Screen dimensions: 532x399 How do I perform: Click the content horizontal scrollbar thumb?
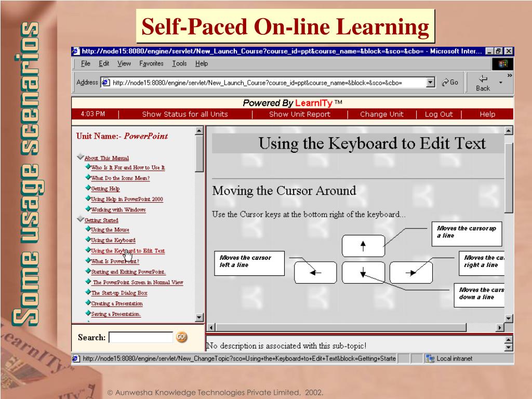[x=341, y=327]
